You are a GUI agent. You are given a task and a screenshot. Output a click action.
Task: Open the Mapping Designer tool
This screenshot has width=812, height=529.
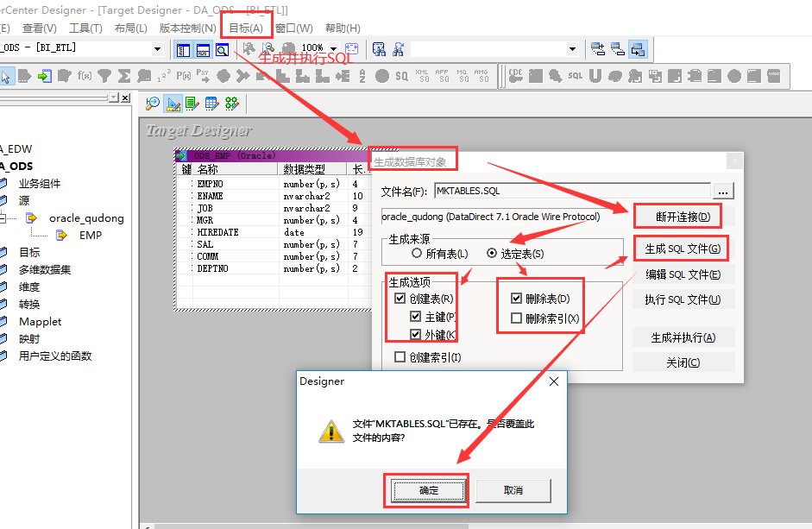tap(233, 102)
